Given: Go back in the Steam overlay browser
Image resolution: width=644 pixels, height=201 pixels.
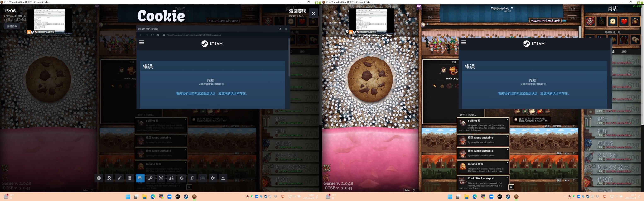Looking at the screenshot, I should point(141,35).
